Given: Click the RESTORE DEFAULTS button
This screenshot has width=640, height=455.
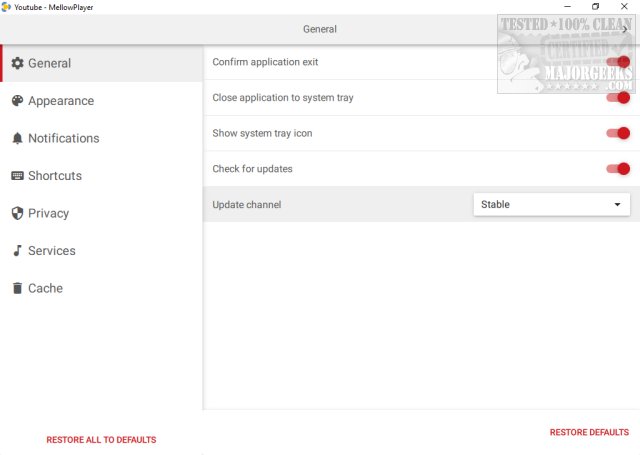Looking at the screenshot, I should point(589,432).
